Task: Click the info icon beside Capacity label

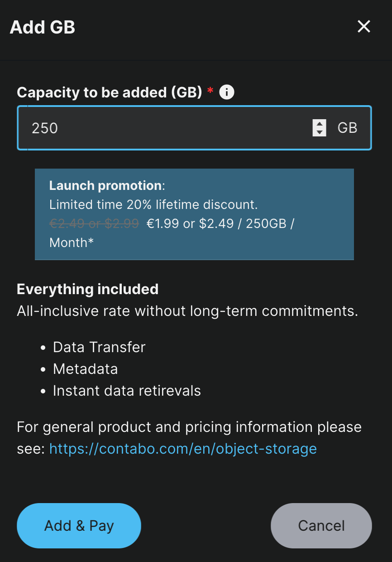Action: (227, 92)
